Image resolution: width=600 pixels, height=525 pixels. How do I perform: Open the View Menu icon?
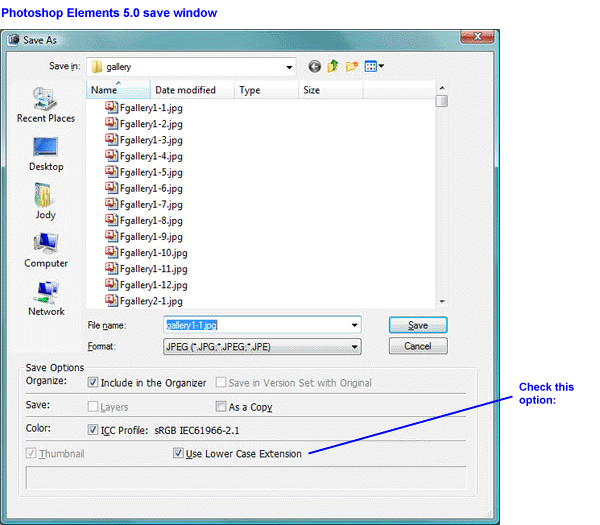tap(370, 67)
